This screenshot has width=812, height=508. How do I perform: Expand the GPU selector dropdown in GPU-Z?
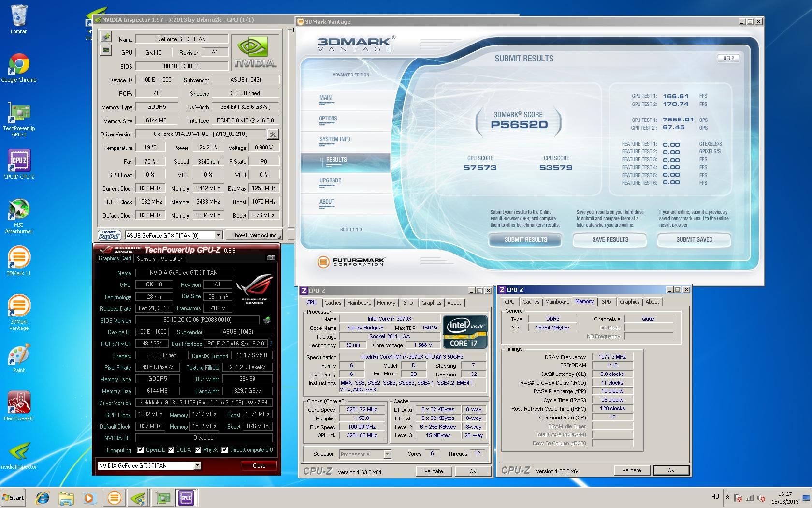197,465
